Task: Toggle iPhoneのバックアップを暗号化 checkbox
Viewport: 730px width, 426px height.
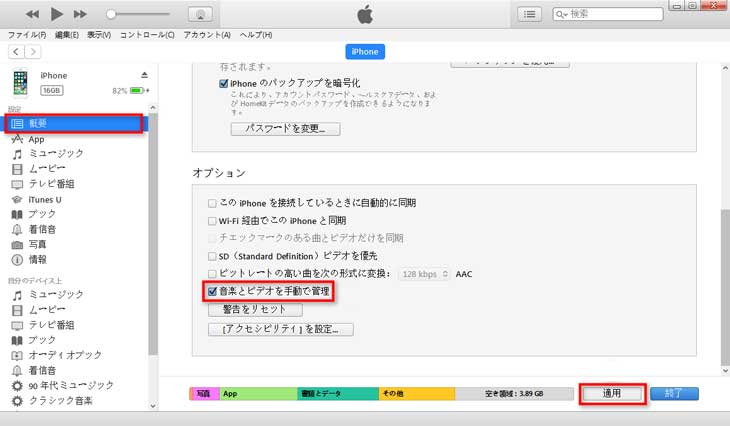Action: click(223, 83)
